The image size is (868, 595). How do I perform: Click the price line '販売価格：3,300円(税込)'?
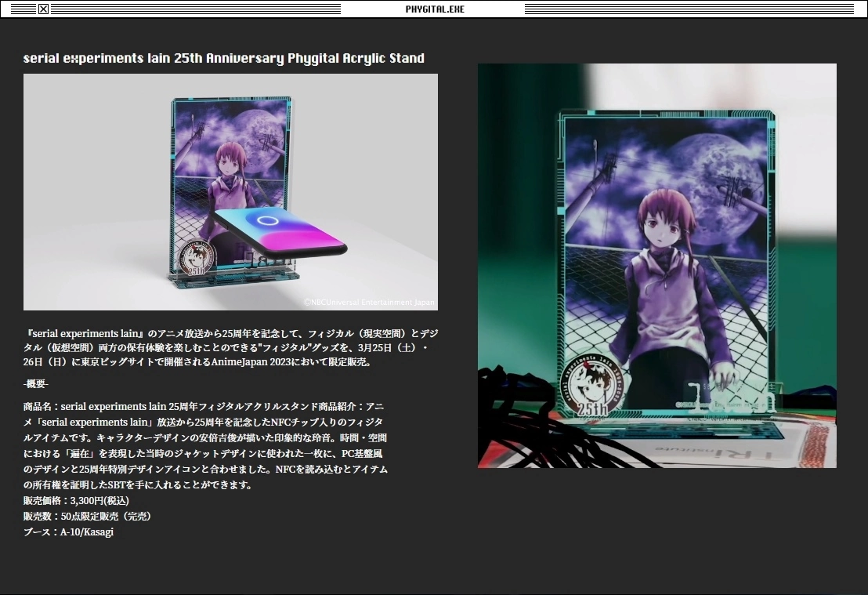[x=77, y=500]
